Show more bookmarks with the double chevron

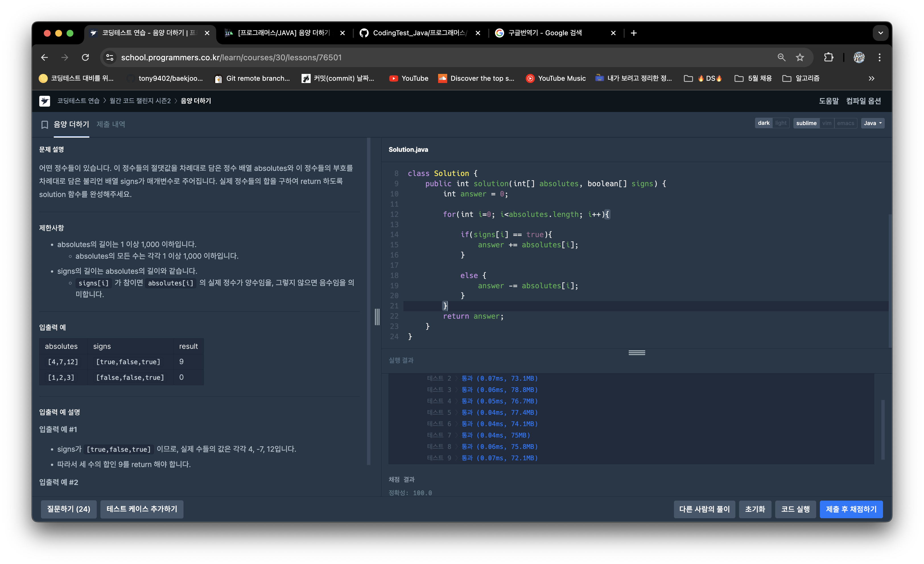click(x=871, y=78)
